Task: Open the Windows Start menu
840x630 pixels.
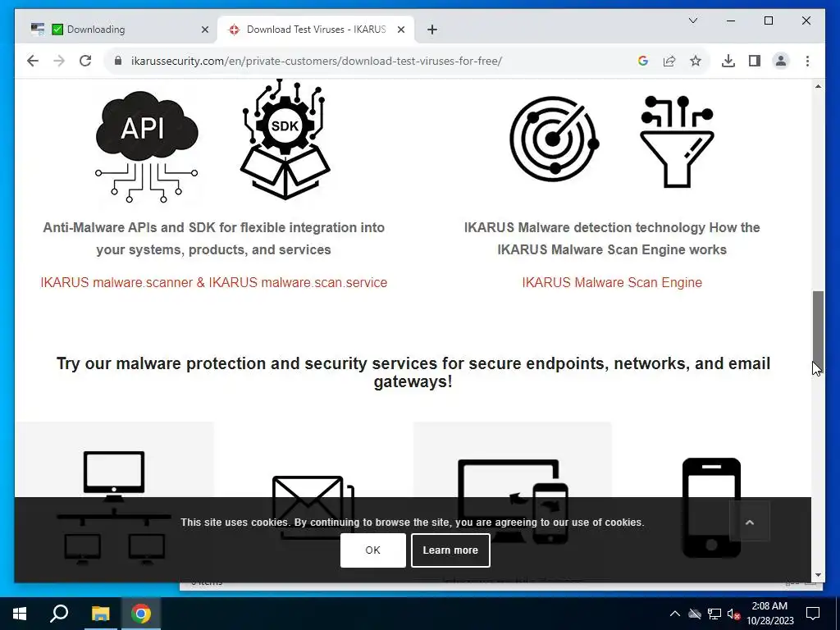Action: (x=20, y=614)
